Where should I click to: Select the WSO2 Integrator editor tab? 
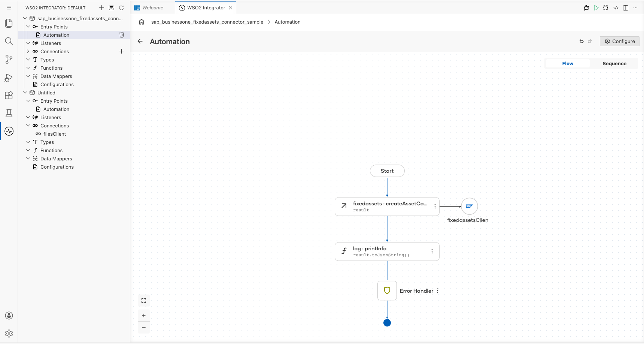tap(206, 7)
